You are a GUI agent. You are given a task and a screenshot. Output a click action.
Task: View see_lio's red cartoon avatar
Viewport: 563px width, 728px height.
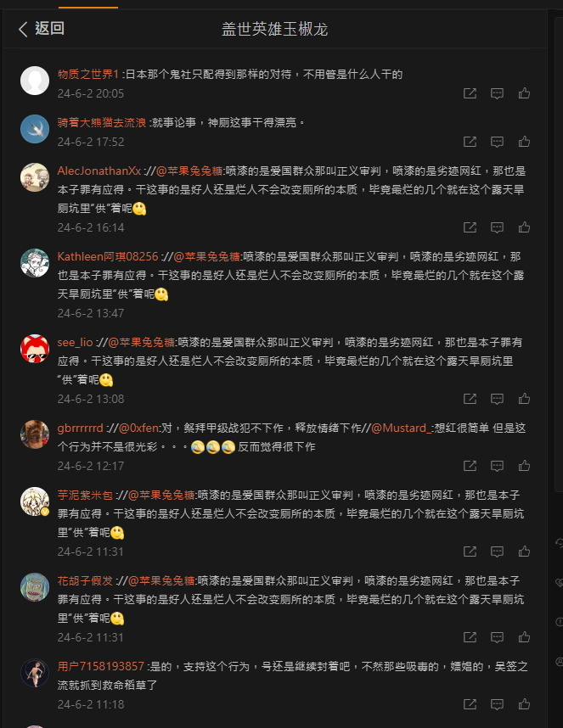click(x=35, y=349)
